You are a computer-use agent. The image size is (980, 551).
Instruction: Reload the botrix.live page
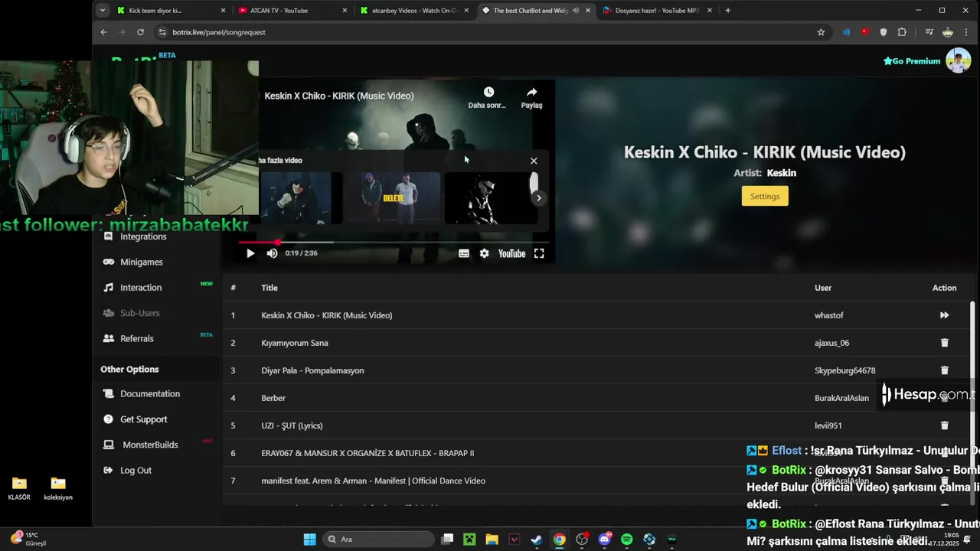click(x=141, y=32)
